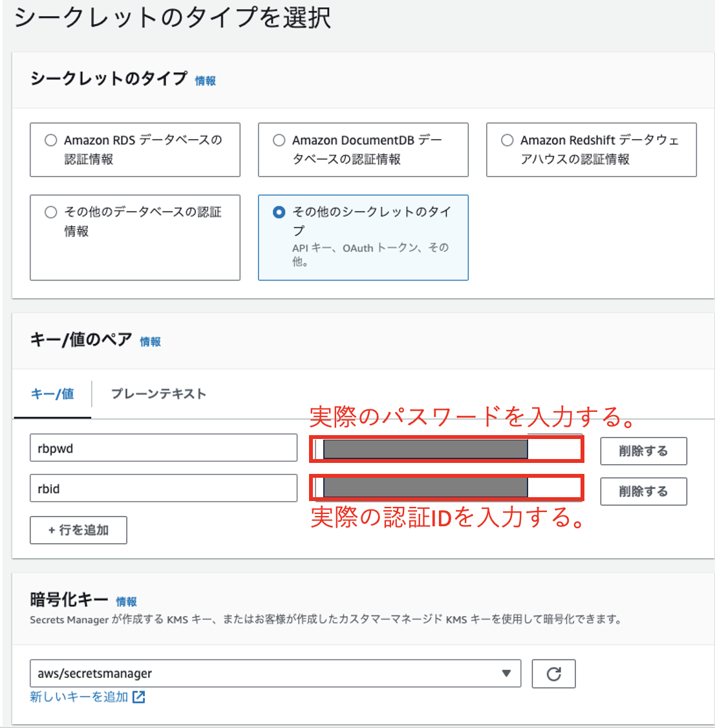The height and width of the screenshot is (728, 715).
Task: Click the value field for rbpwd
Action: coord(446,449)
